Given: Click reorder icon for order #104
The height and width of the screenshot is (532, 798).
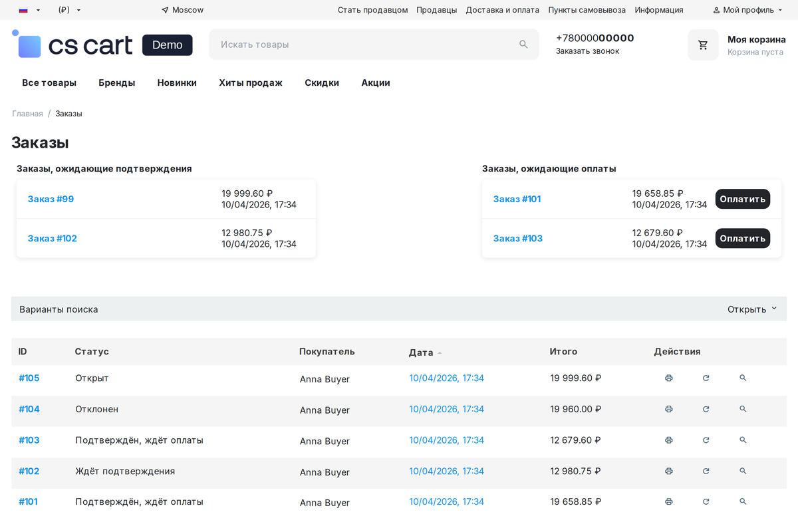Looking at the screenshot, I should click(706, 410).
